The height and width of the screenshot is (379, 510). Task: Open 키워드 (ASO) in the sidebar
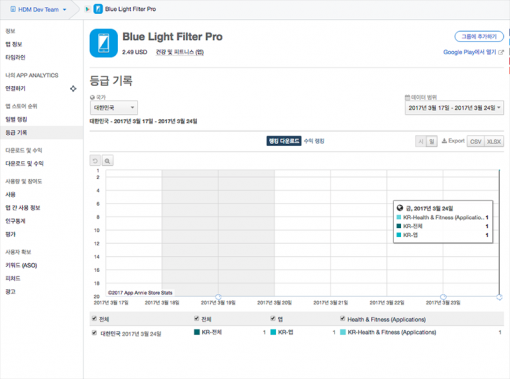21,265
